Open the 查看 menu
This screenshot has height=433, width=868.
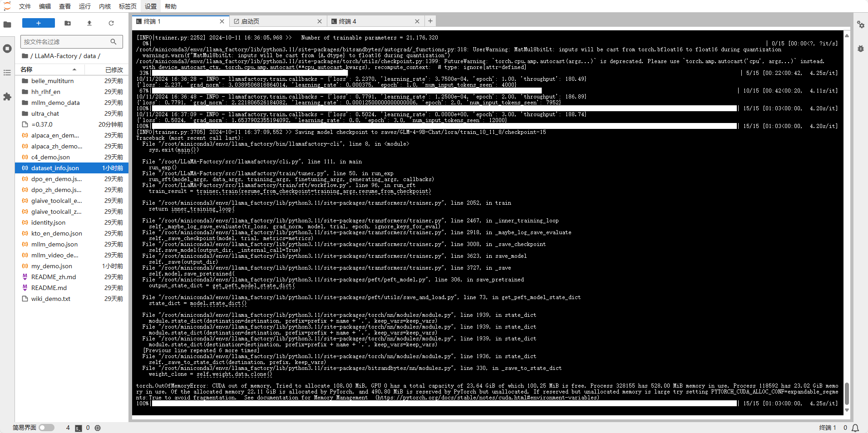(65, 6)
